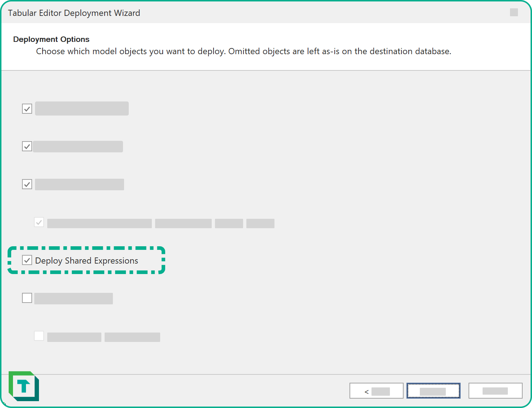Click the indented grayed-out checked checkbox
The height and width of the screenshot is (408, 532).
click(39, 222)
